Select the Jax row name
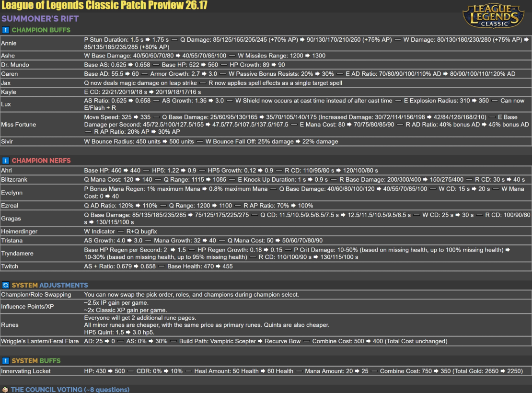Screen dimensions: 532x393 pos(6,83)
